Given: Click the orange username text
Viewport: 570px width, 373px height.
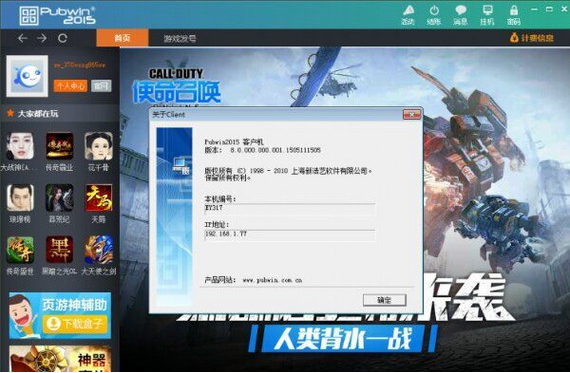Looking at the screenshot, I should pos(79,65).
